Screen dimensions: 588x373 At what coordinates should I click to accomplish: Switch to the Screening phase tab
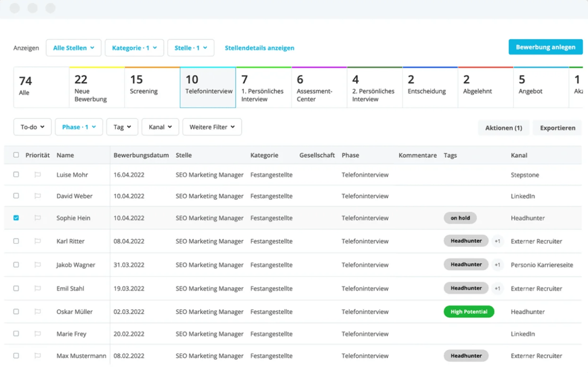pyautogui.click(x=152, y=87)
